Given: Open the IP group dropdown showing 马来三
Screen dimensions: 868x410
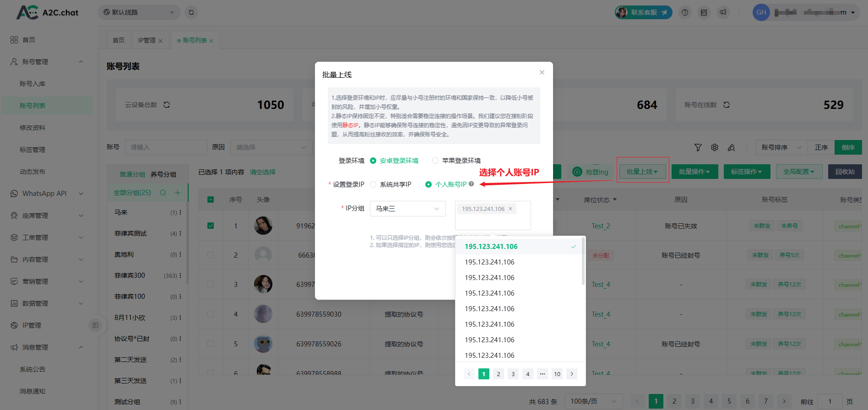Looking at the screenshot, I should [407, 209].
